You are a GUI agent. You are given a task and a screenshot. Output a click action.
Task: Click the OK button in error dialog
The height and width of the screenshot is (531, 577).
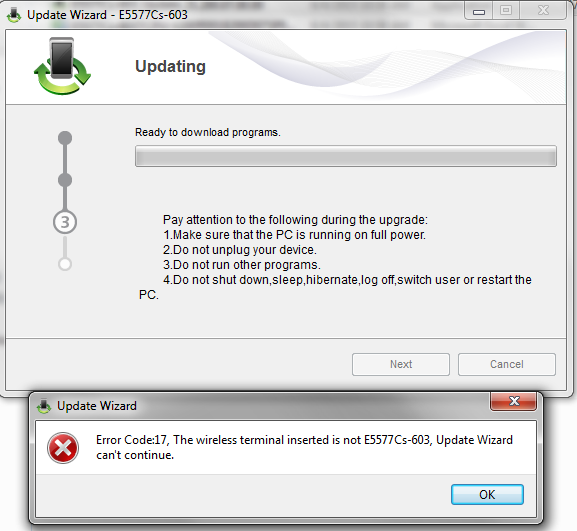point(487,494)
